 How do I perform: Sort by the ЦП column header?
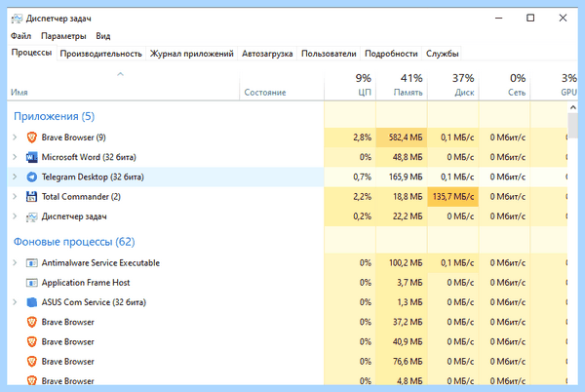(350, 86)
